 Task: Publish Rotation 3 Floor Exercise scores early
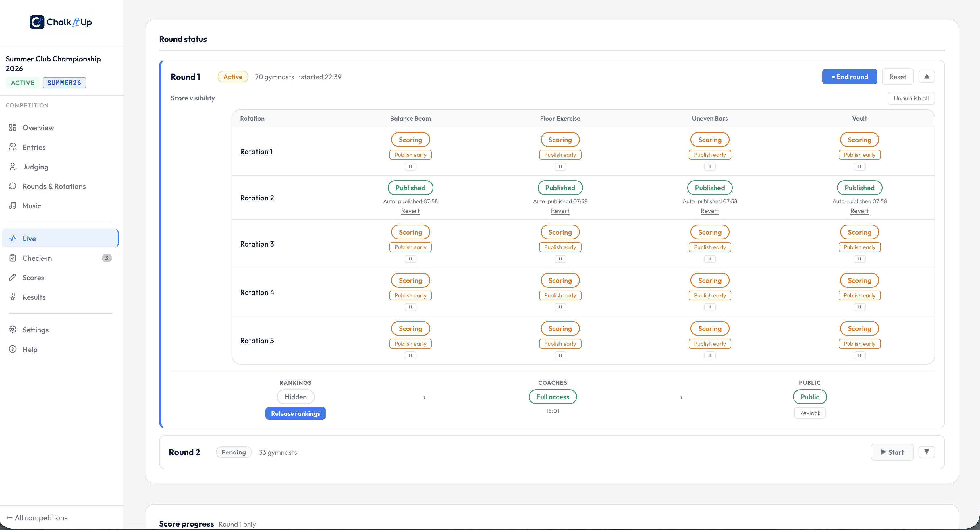(560, 247)
